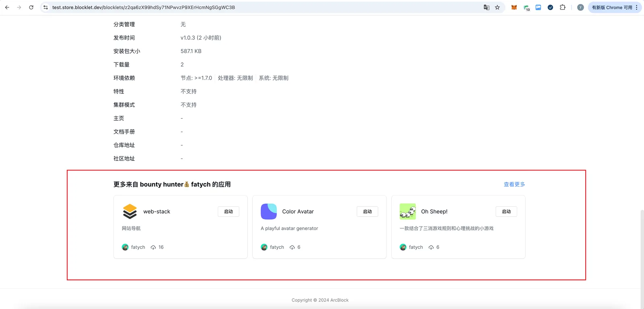Click the Color Avatar app logo

click(x=269, y=212)
